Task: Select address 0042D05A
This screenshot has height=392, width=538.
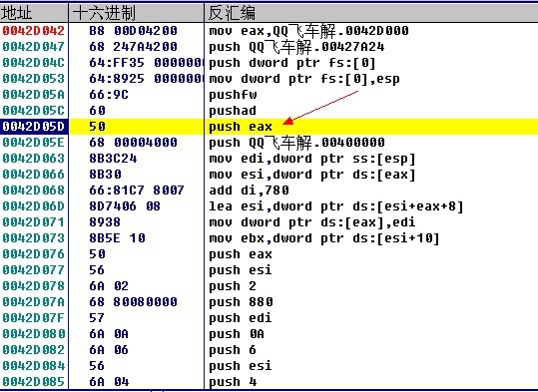Action: (33, 95)
